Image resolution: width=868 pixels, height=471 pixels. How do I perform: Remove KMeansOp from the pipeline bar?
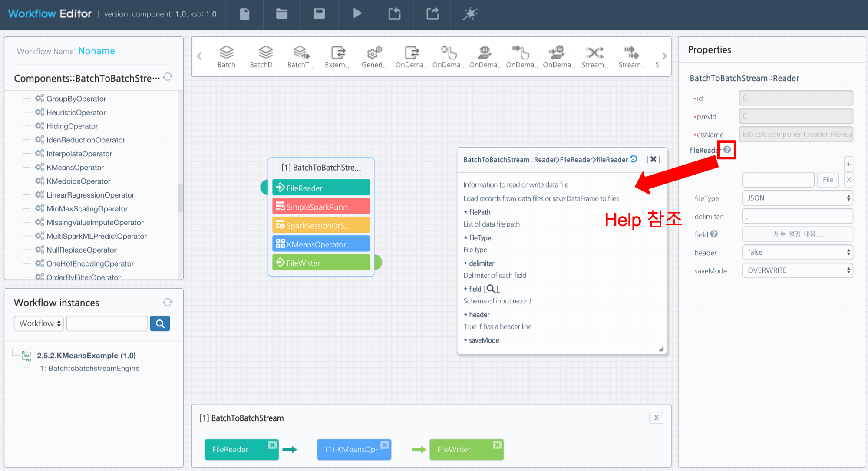click(x=385, y=445)
